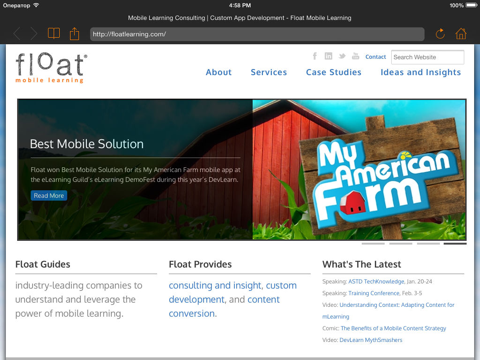The image size is (480, 360).
Task: Open the consulting and insight link
Action: (215, 286)
